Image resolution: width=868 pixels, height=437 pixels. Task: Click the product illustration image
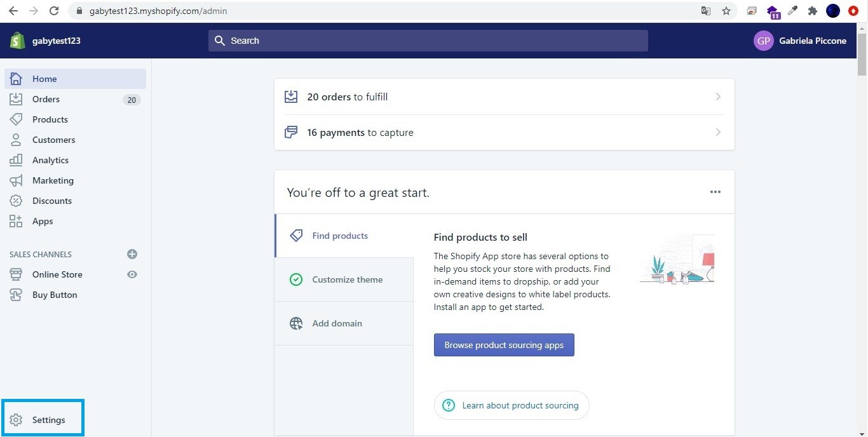(677, 259)
